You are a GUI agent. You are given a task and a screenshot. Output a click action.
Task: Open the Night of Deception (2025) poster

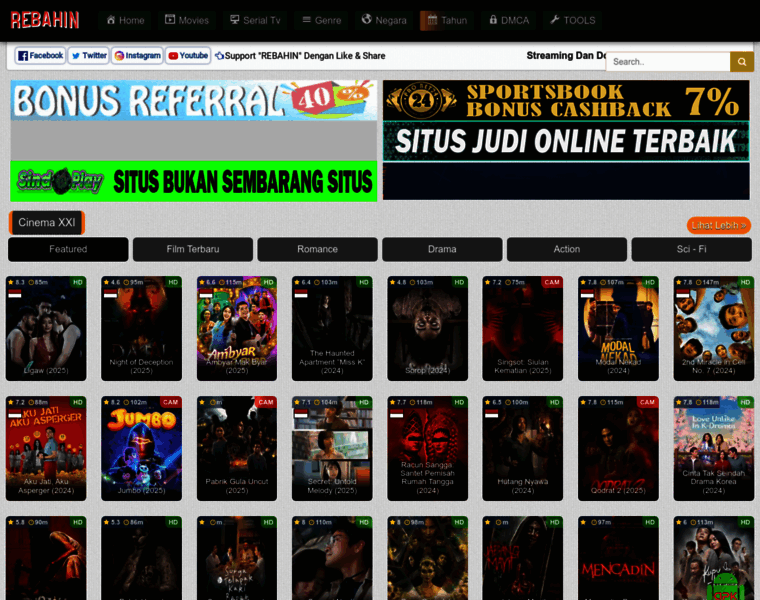point(142,329)
